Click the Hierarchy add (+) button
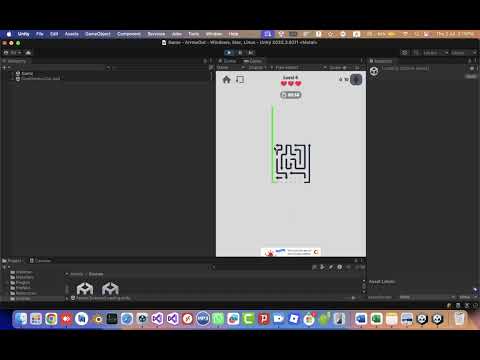The height and width of the screenshot is (360, 480). coord(5,68)
